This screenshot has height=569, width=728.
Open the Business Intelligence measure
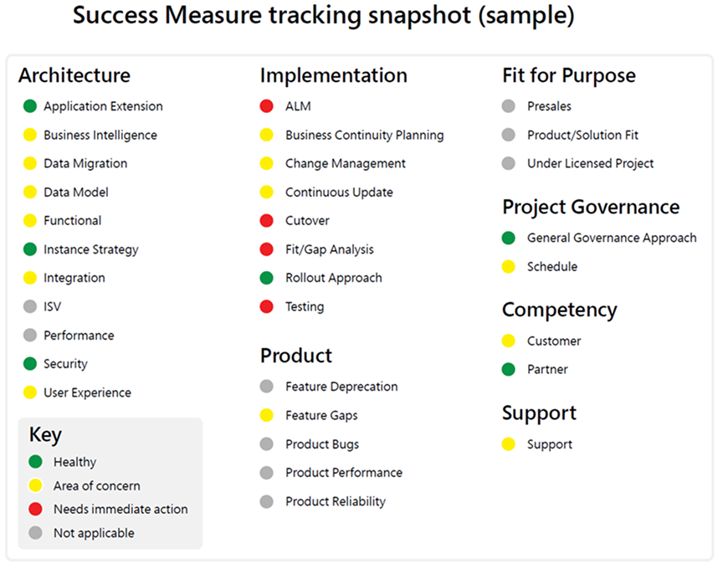100,135
